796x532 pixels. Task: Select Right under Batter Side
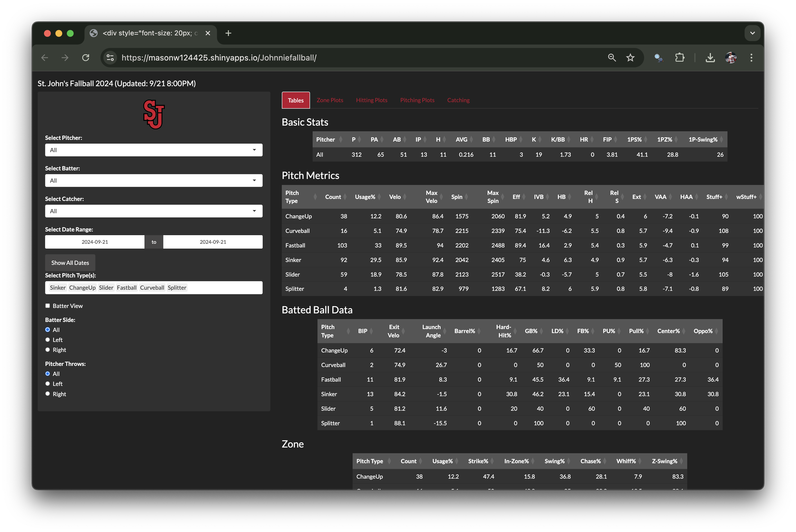[47, 350]
